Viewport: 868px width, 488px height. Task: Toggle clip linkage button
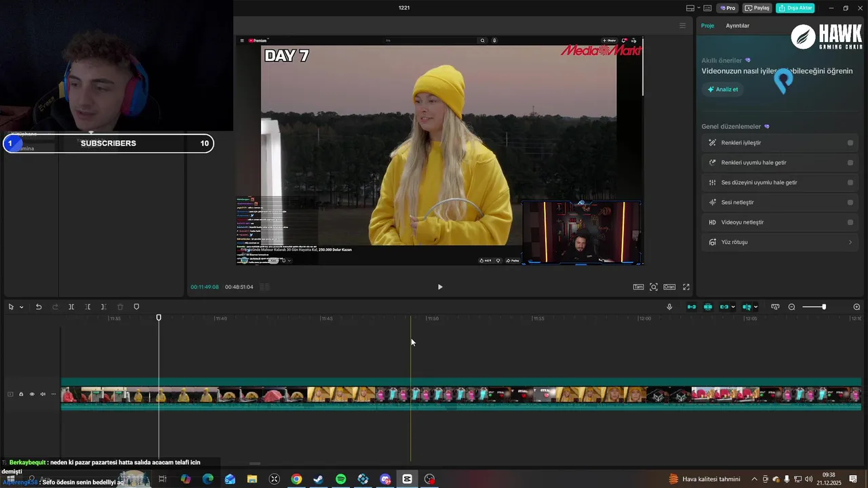coord(724,307)
